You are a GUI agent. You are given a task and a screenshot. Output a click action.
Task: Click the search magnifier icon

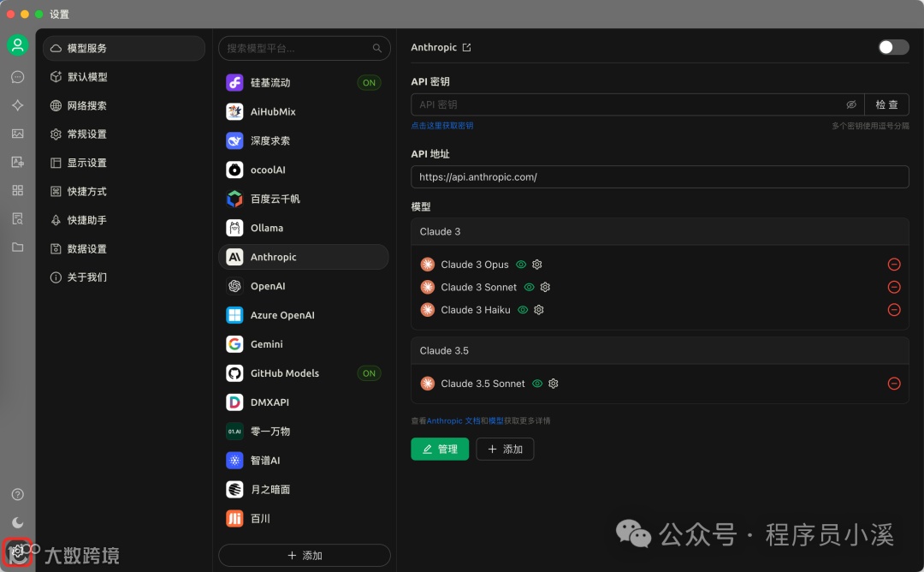tap(377, 48)
